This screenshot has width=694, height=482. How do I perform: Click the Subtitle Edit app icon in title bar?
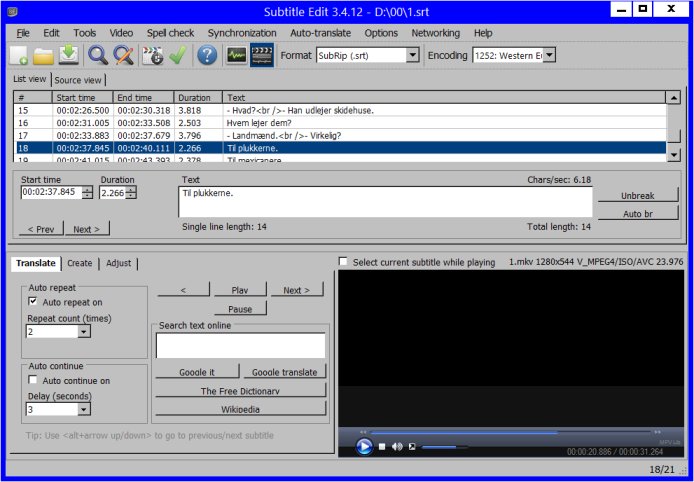point(12,12)
